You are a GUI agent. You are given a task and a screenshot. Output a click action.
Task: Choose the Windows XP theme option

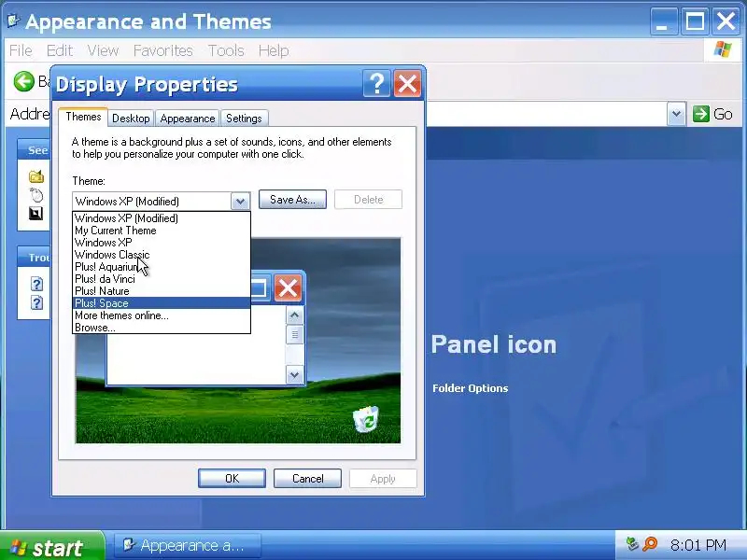pyautogui.click(x=162, y=243)
